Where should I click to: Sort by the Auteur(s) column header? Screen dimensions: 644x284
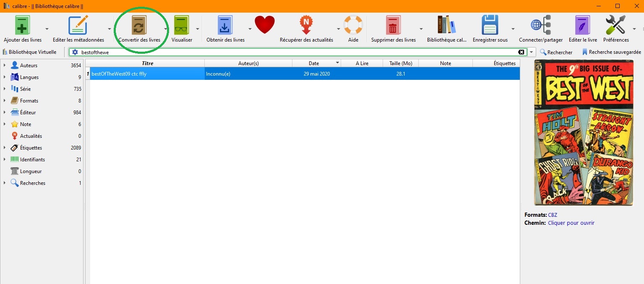click(x=248, y=63)
